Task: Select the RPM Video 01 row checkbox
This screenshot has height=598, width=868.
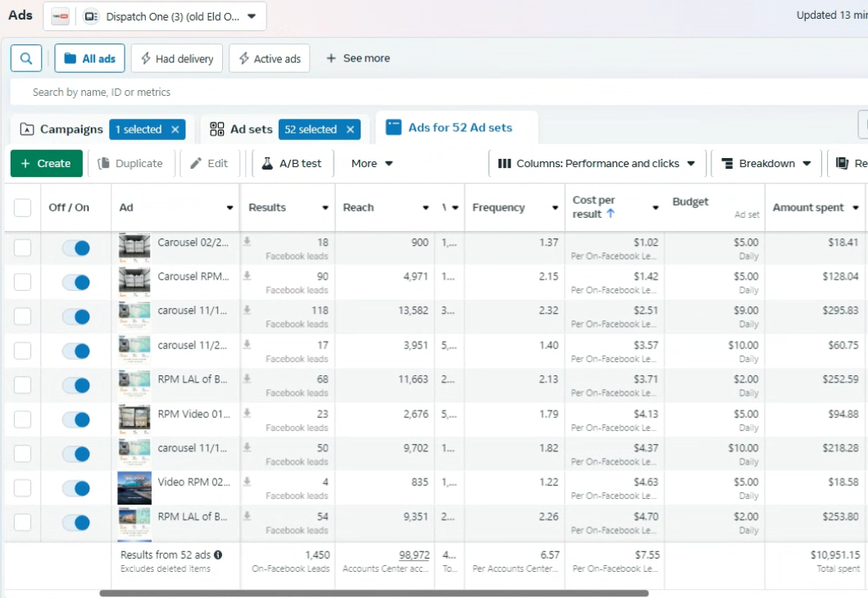Action: 23,419
